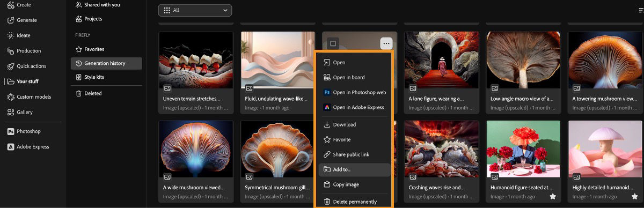The image size is (644, 208).
Task: Select Your stuff folder in sidebar
Action: (x=23, y=81)
